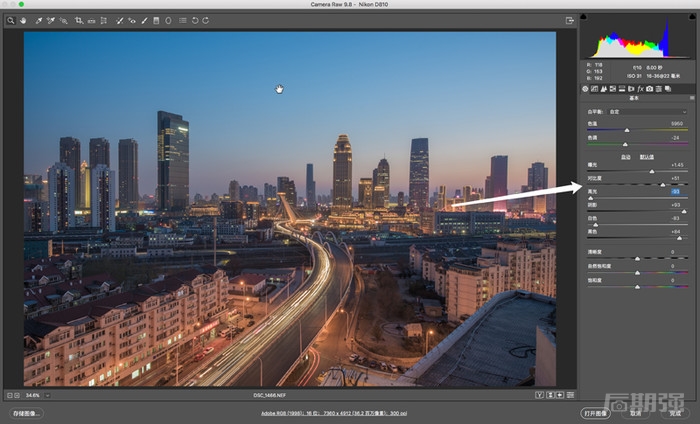The image size is (700, 424).
Task: Click the Open Image (打开图像) button
Action: [596, 413]
